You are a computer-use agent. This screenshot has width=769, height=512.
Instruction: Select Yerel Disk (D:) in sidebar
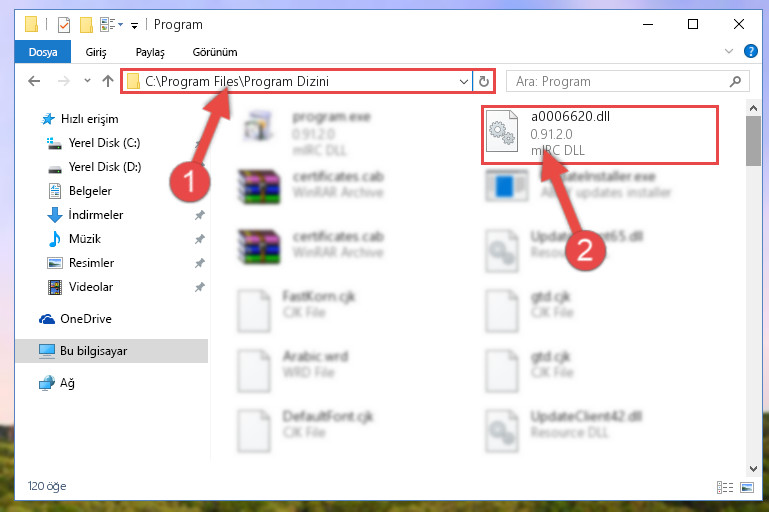tap(104, 167)
